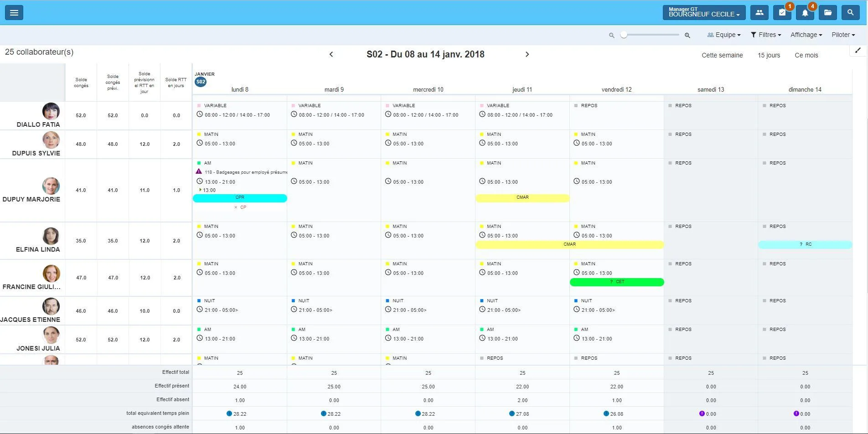Click the zoom in magnifier icon

687,35
